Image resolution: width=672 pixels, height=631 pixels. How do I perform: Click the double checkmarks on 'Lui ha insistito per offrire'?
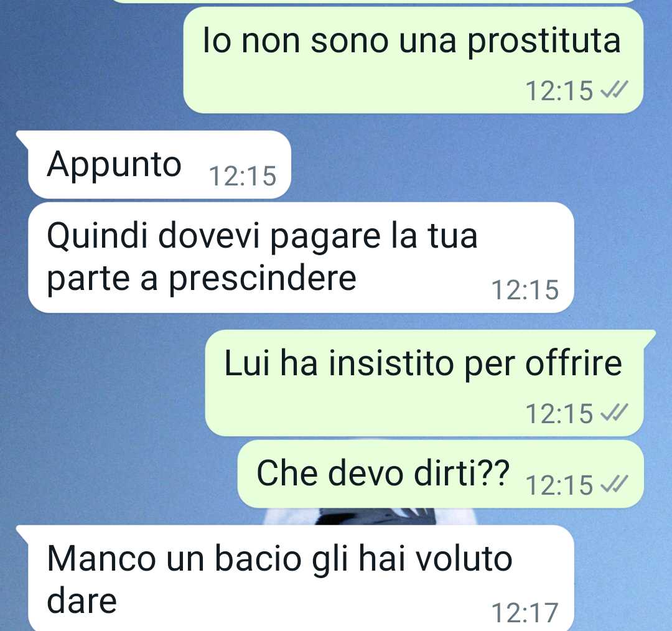pos(615,413)
